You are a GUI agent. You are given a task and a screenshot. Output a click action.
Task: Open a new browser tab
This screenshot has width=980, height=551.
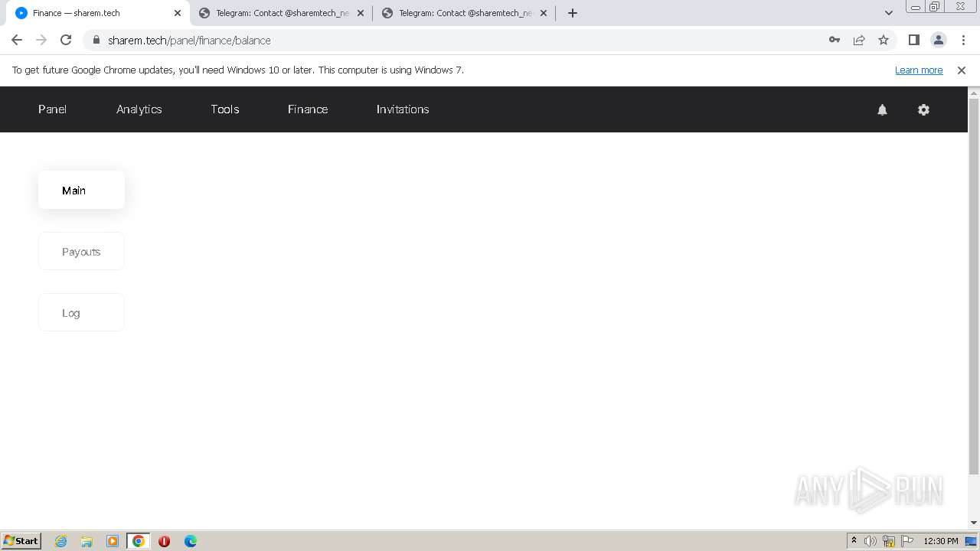click(x=572, y=13)
